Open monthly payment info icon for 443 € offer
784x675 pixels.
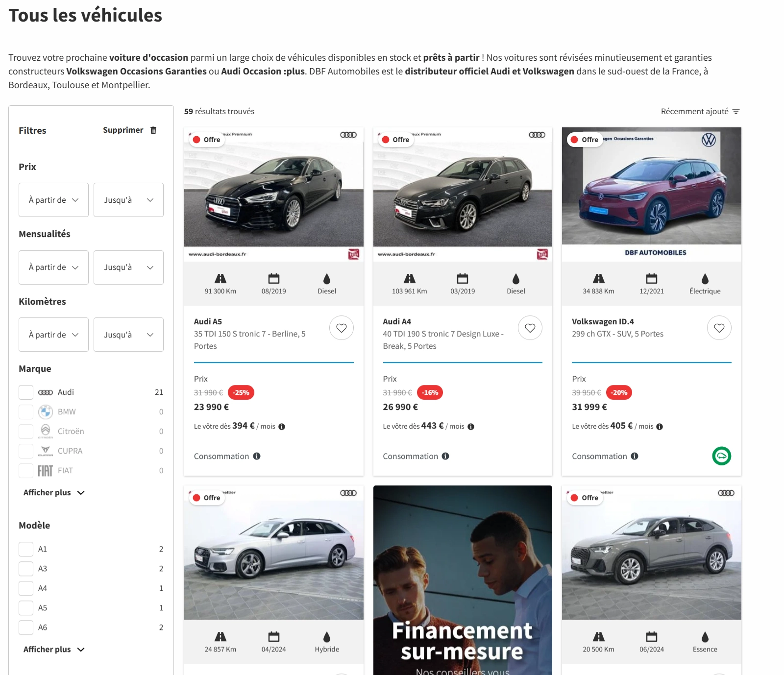(471, 427)
